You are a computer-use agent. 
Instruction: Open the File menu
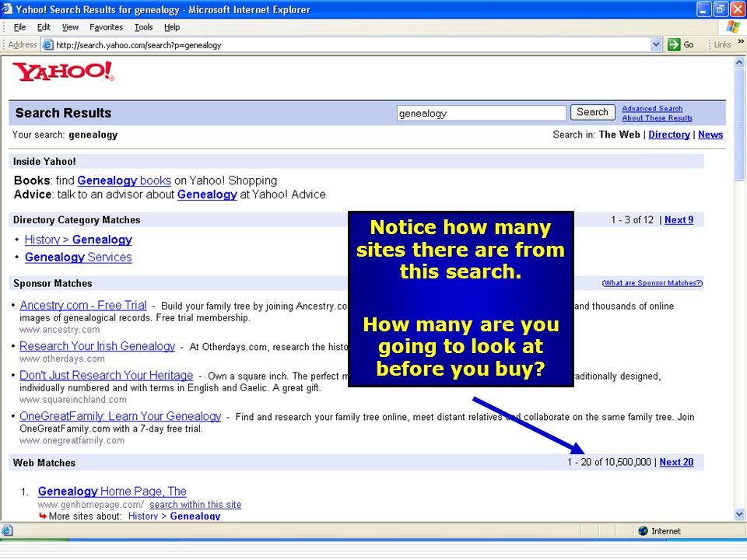pyautogui.click(x=19, y=27)
